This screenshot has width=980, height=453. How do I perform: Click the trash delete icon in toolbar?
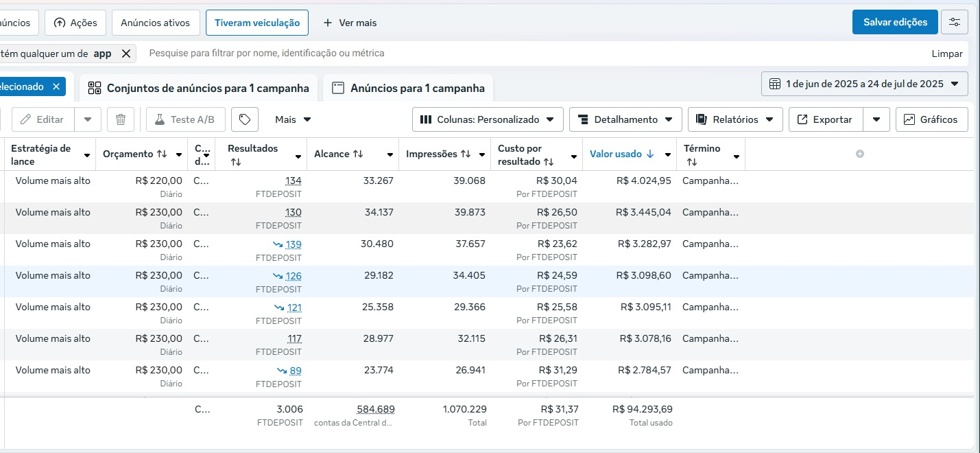[x=121, y=119]
